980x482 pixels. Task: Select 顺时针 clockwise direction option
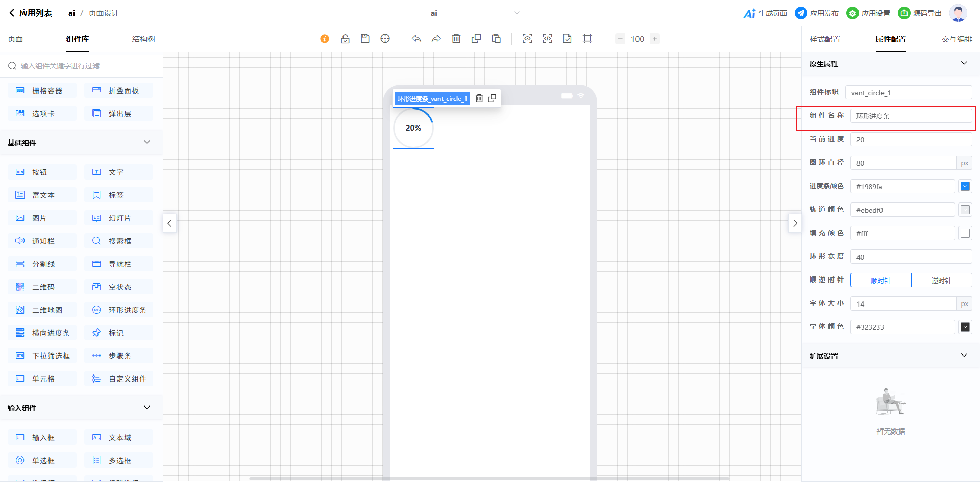tap(880, 281)
